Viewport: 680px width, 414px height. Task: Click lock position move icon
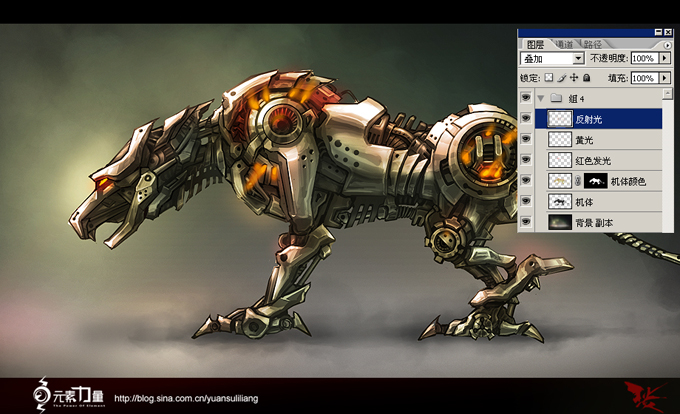click(x=574, y=78)
